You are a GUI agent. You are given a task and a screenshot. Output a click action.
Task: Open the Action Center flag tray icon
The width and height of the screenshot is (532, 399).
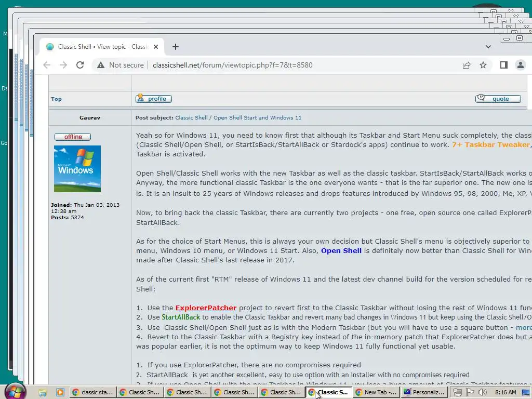[x=470, y=392]
